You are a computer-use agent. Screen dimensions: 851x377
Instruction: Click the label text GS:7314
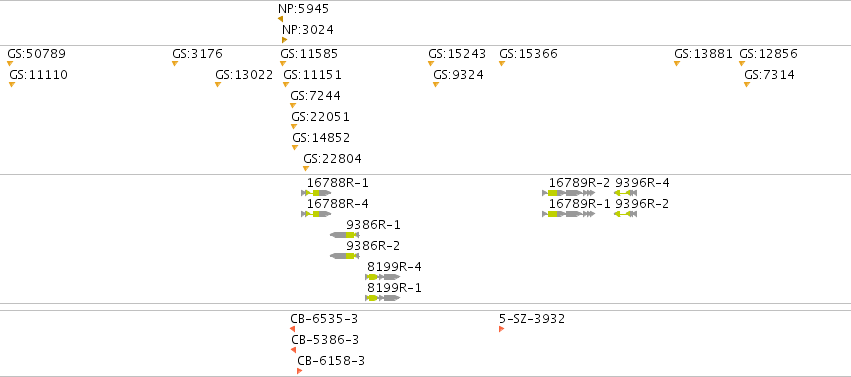[x=770, y=75]
